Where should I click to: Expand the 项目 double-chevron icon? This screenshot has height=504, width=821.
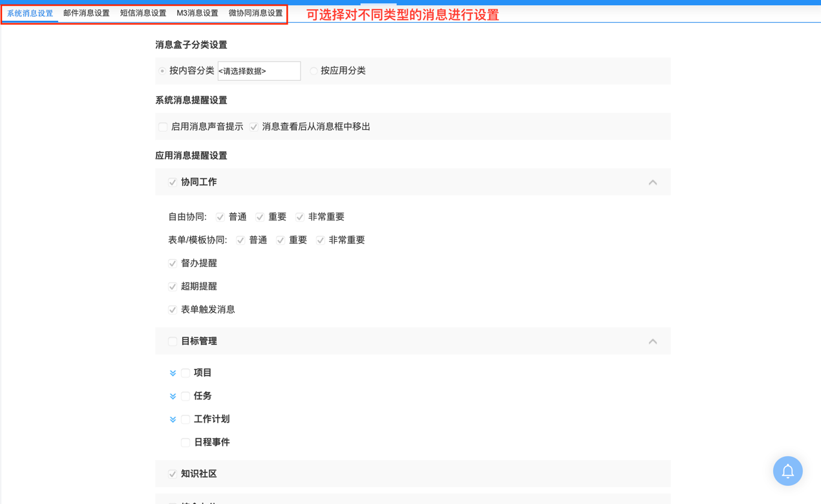(x=173, y=373)
